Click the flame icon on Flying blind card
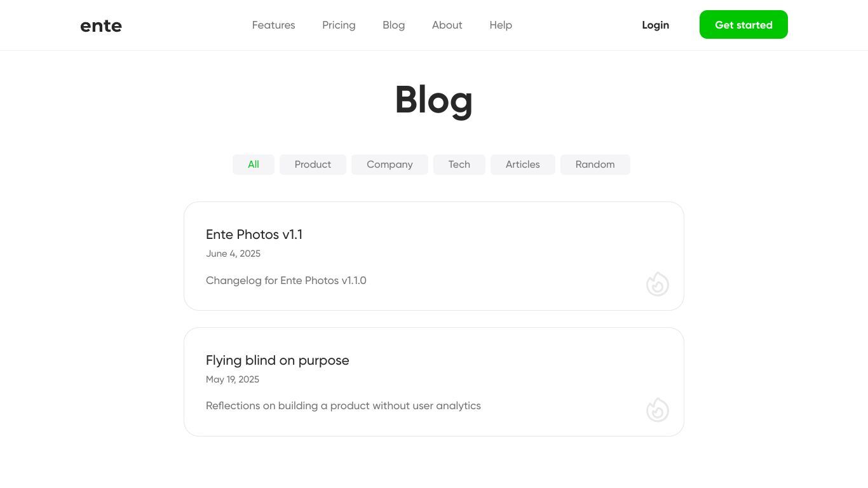Viewport: 868px width, 488px height. 658,410
